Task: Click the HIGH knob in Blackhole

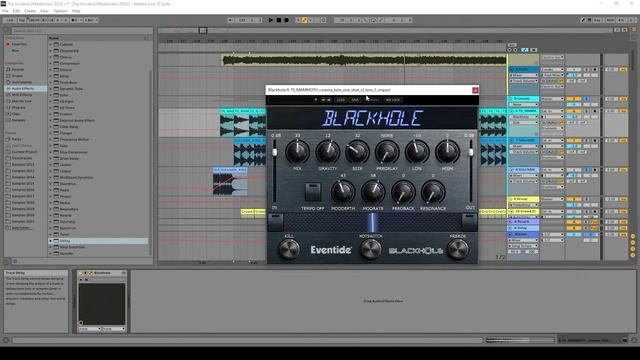Action: click(x=447, y=152)
